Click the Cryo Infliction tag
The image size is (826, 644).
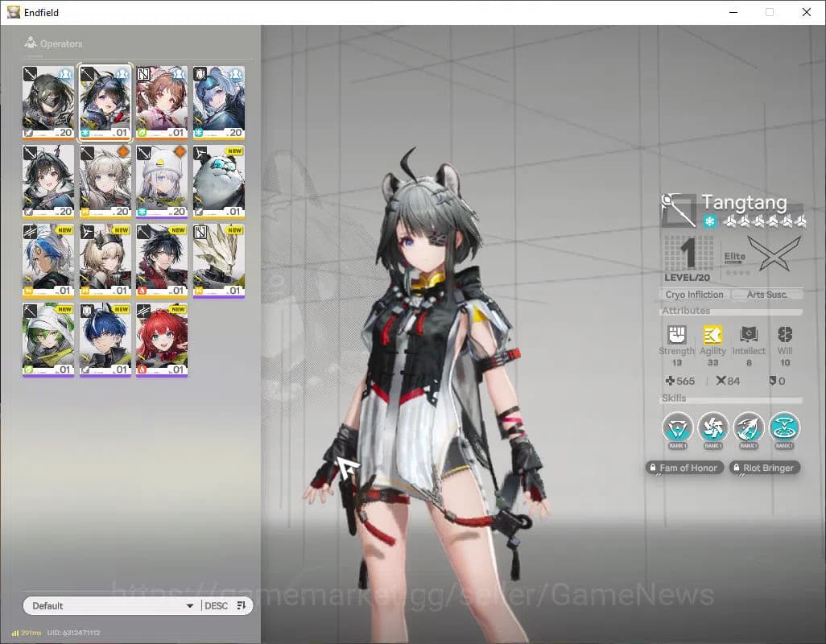(x=694, y=295)
